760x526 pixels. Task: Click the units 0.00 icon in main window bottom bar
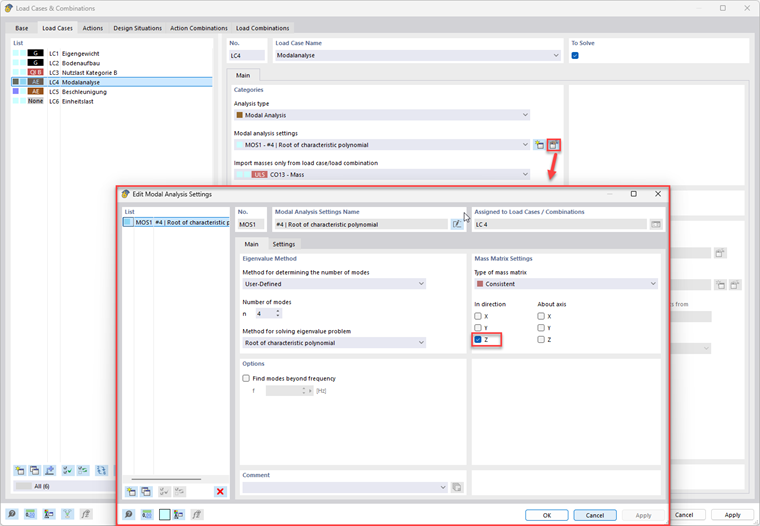31,514
